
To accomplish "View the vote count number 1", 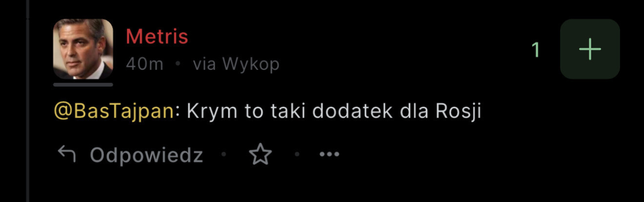I will tap(536, 50).
